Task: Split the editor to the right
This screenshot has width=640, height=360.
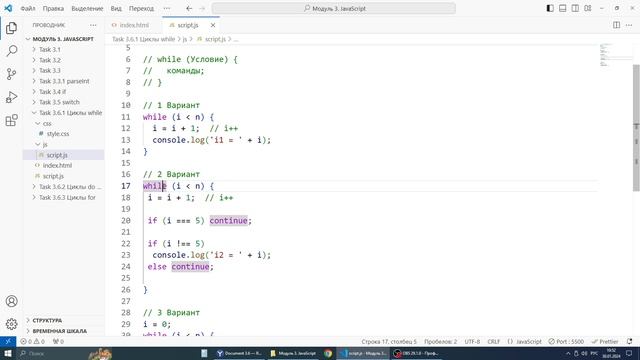Action: pyautogui.click(x=616, y=25)
